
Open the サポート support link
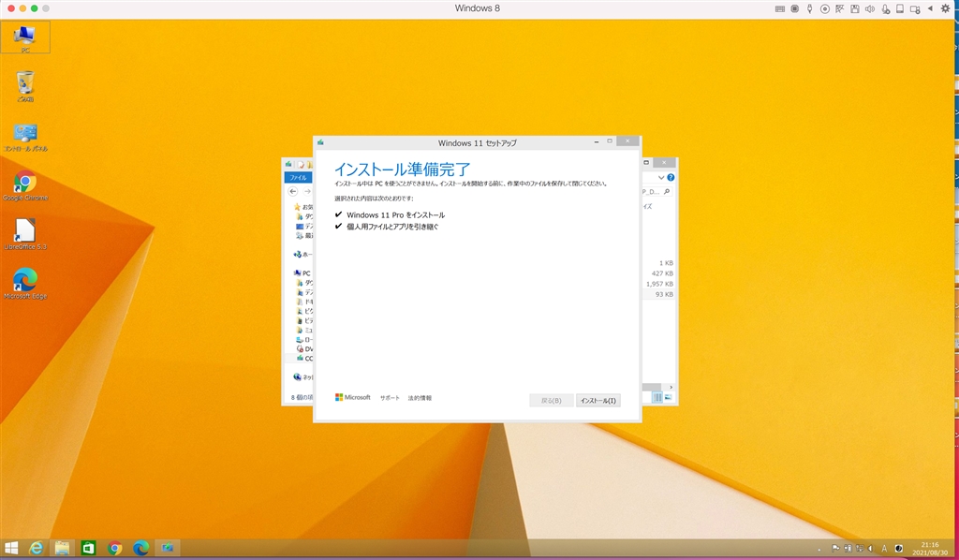pos(390,398)
